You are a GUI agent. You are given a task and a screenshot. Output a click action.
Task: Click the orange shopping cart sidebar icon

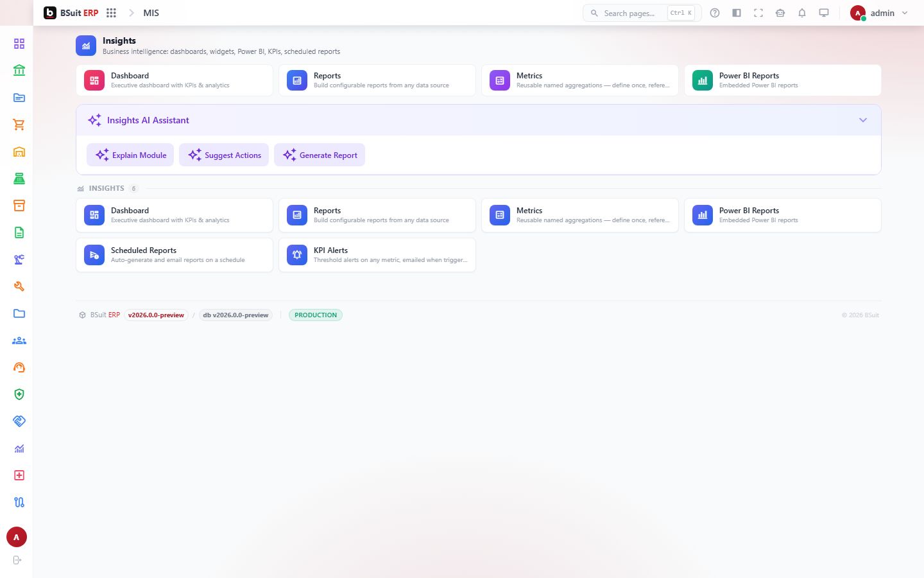coord(19,125)
